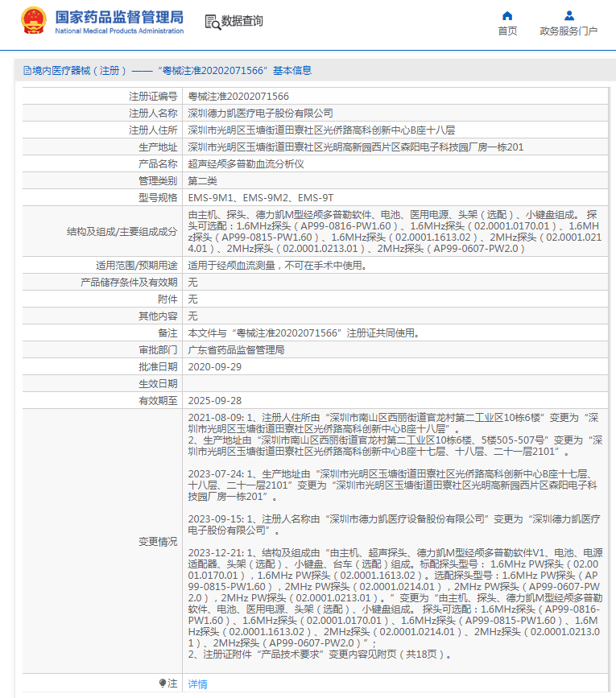
Task: Select the 备注 remark text
Action: point(304,333)
